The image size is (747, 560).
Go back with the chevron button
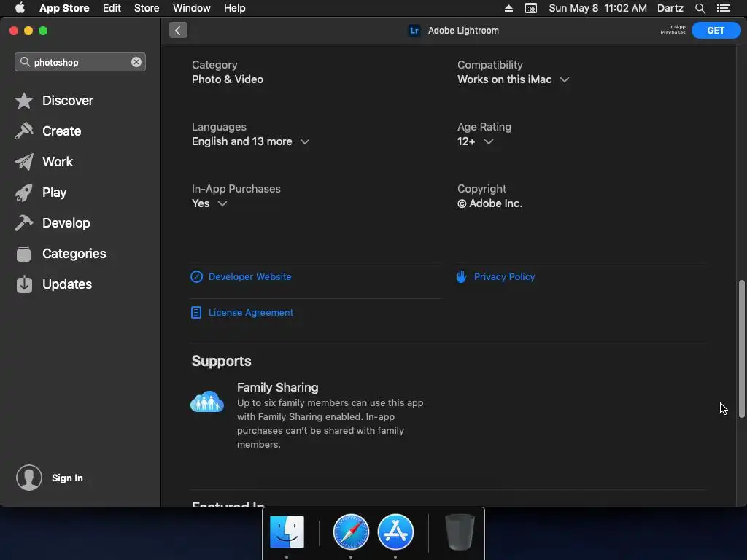pyautogui.click(x=178, y=30)
